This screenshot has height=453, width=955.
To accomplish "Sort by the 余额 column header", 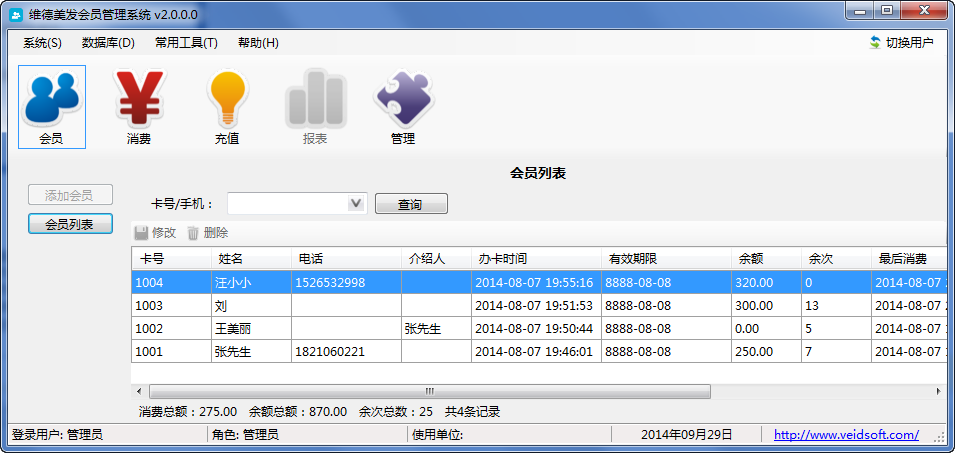I will tap(766, 259).
